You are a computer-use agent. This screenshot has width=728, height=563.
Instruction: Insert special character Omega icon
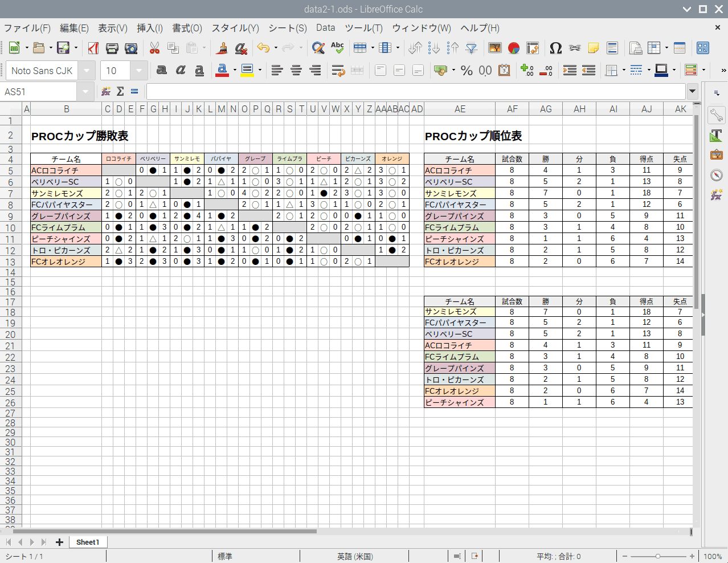coord(555,48)
